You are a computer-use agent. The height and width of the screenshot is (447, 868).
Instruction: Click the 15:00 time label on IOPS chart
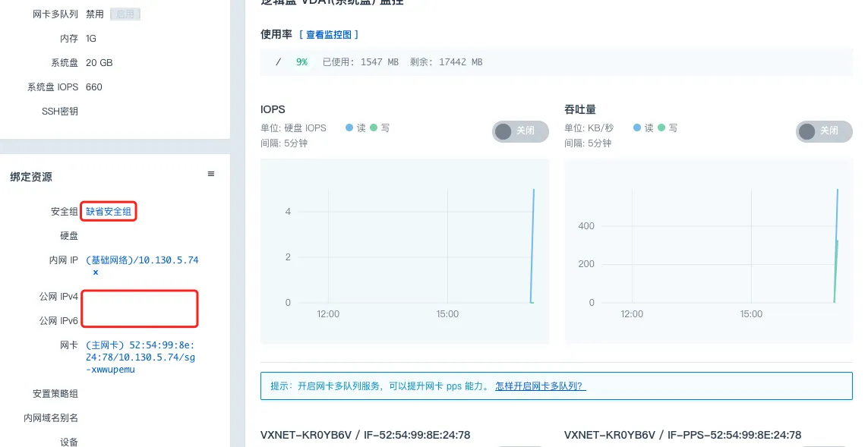click(448, 314)
